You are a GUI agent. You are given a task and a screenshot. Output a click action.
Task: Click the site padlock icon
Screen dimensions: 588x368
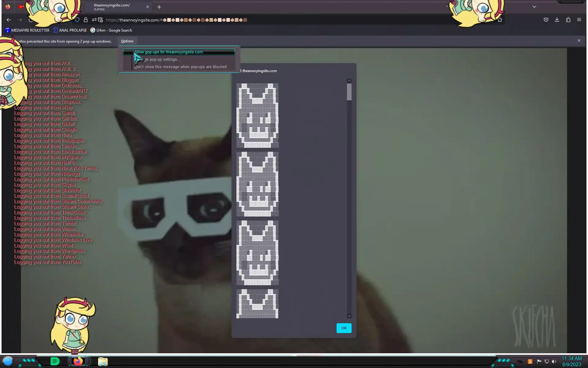point(86,20)
